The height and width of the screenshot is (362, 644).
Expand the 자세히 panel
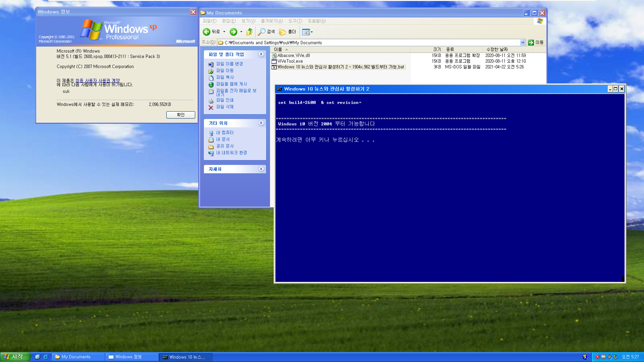tap(261, 169)
